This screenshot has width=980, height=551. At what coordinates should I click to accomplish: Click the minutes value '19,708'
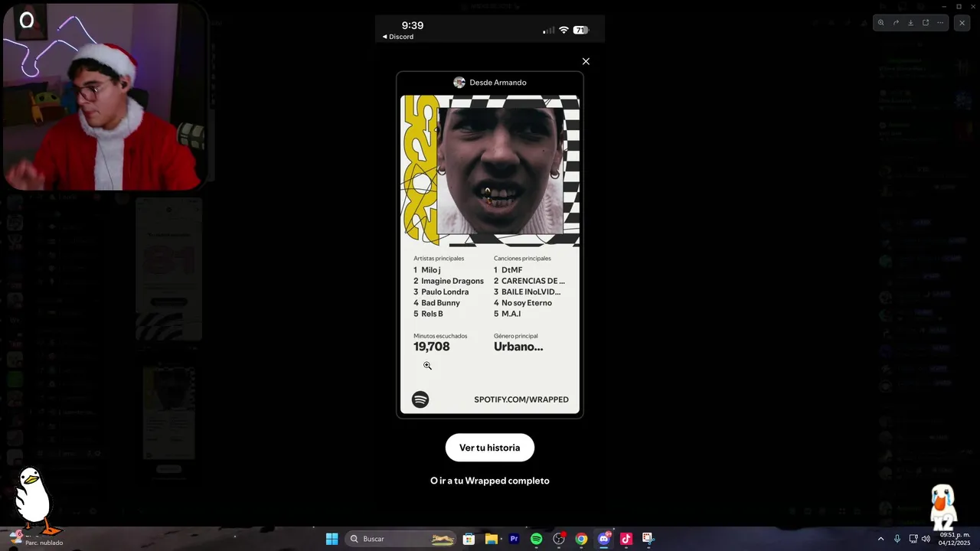pyautogui.click(x=432, y=347)
